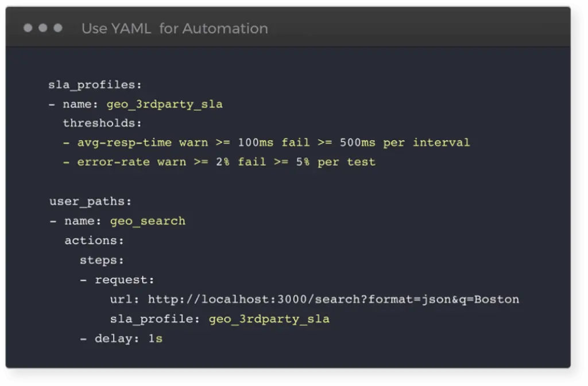Select geo_3rdparty_sla value after sla_profile

pos(269,319)
